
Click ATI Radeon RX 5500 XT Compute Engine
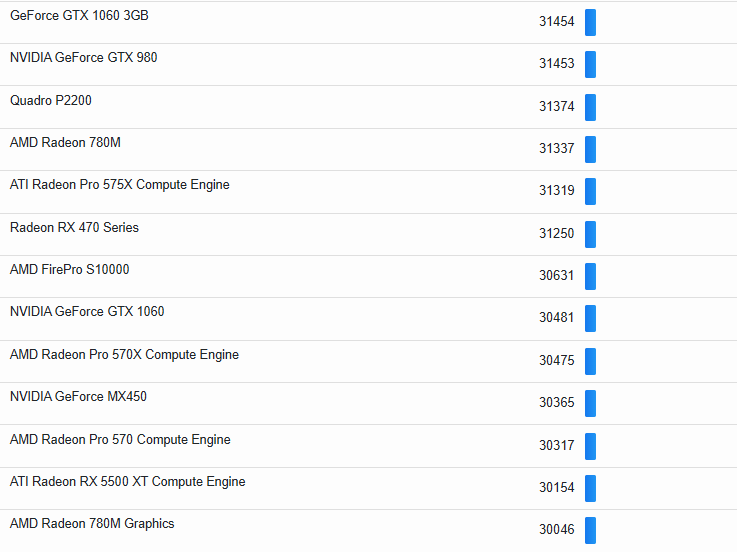[127, 482]
